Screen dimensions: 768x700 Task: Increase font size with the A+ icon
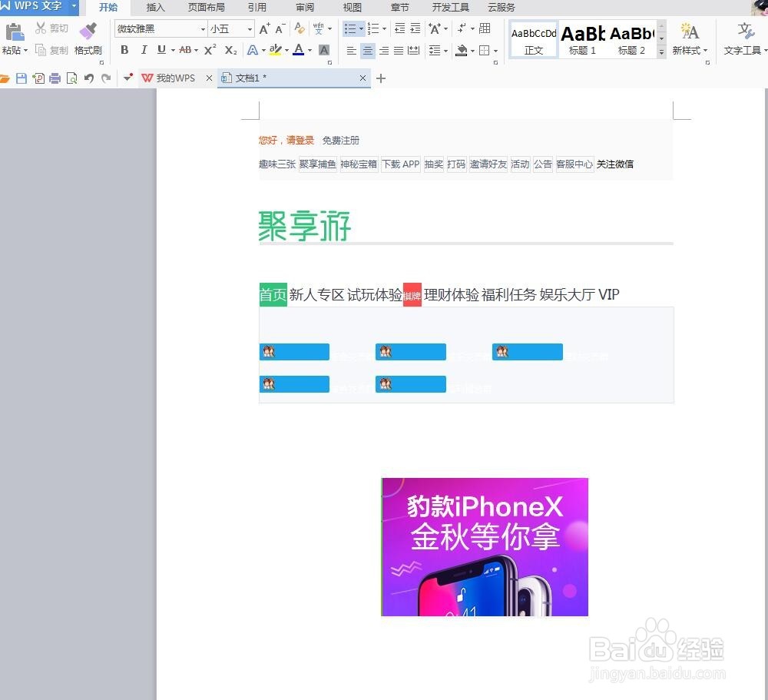coord(264,29)
